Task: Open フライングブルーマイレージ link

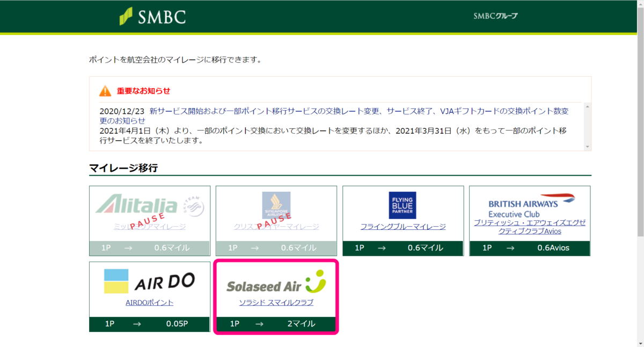Action: point(403,227)
